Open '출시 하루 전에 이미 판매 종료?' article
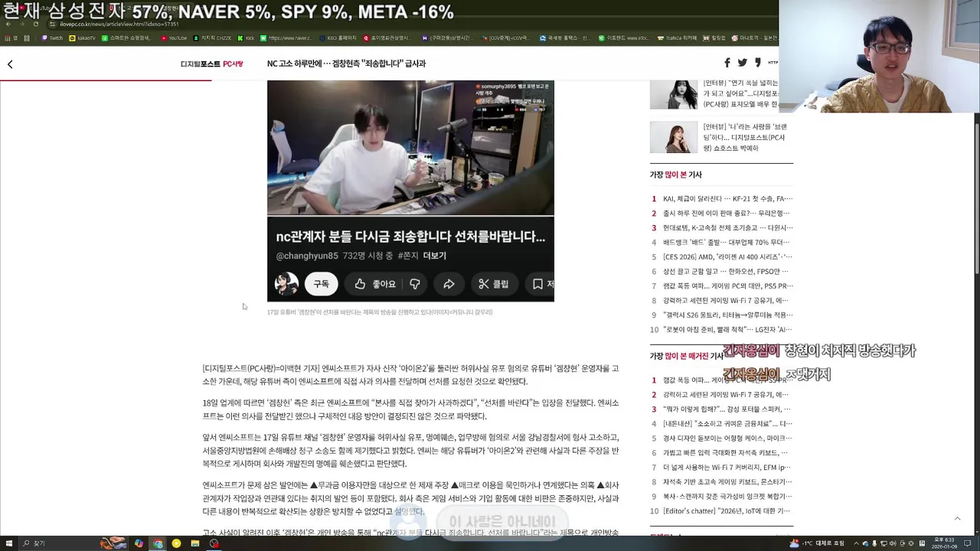980x551 pixels. point(727,214)
